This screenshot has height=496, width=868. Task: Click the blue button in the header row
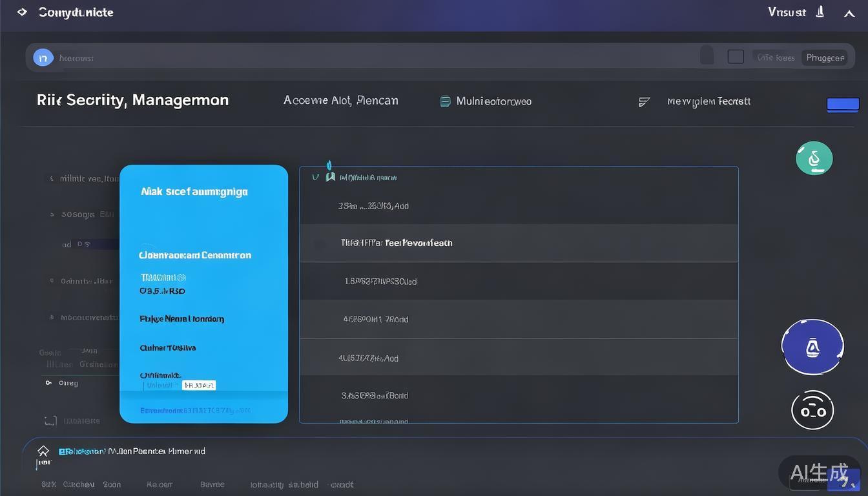(843, 104)
